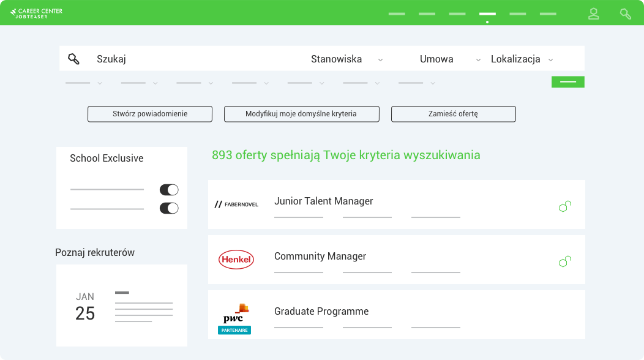644x360 pixels.
Task: Click the School Exclusive heading
Action: pos(107,158)
